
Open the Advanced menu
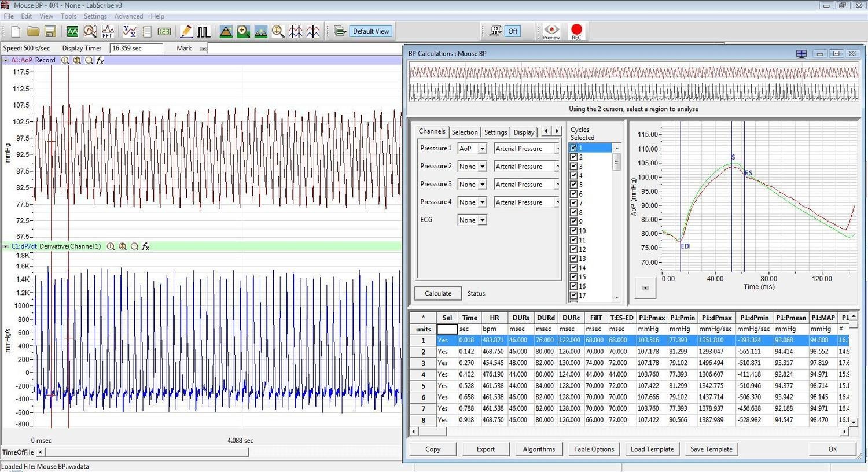[128, 16]
